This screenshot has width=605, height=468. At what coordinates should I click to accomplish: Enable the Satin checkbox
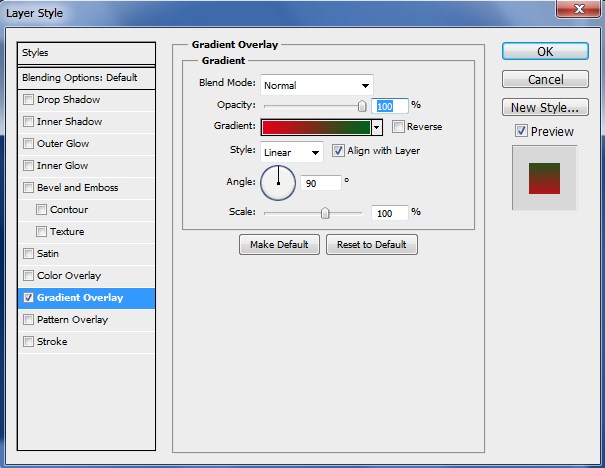click(x=28, y=253)
